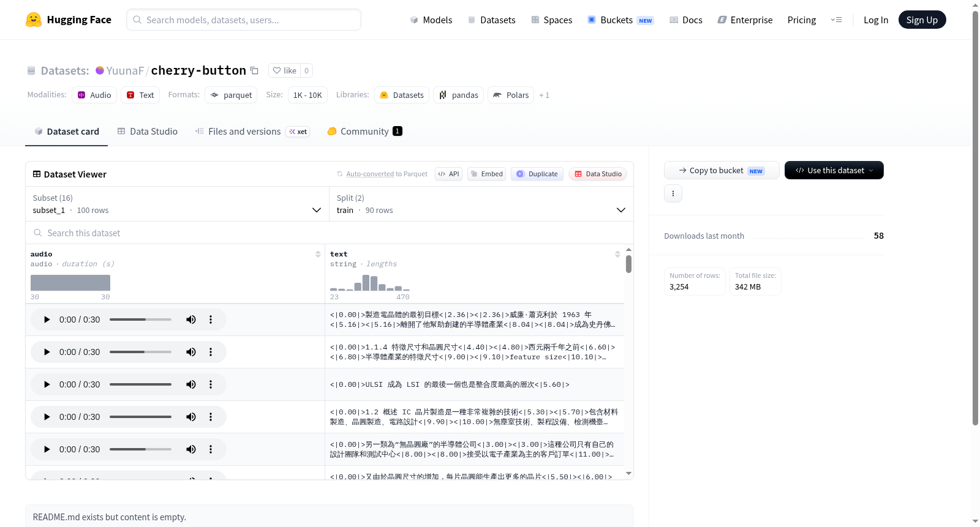This screenshot has width=980, height=527.
Task: Open audio options in the 1.2 概述 row
Action: 211,417
